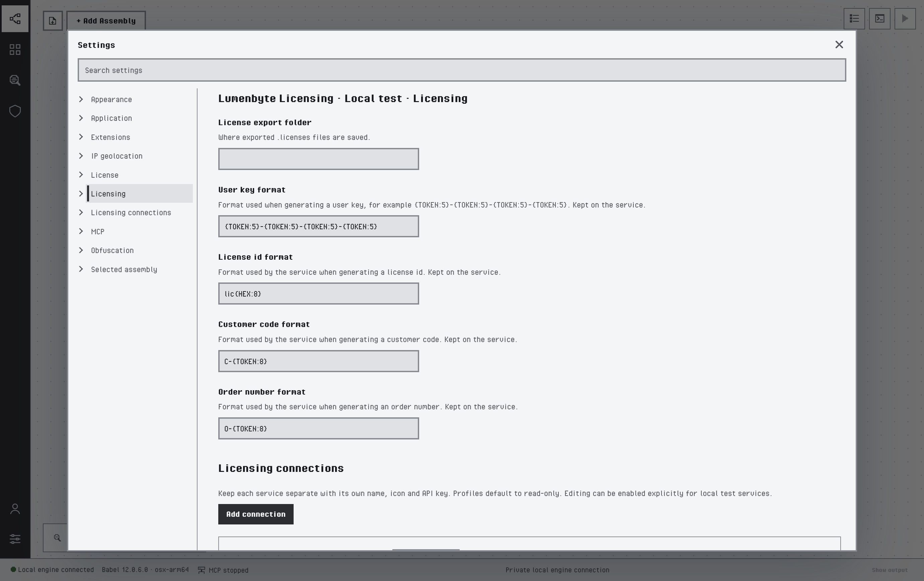This screenshot has height=581, width=924.
Task: Open the sliders settings sidebar icon
Action: [x=15, y=539]
